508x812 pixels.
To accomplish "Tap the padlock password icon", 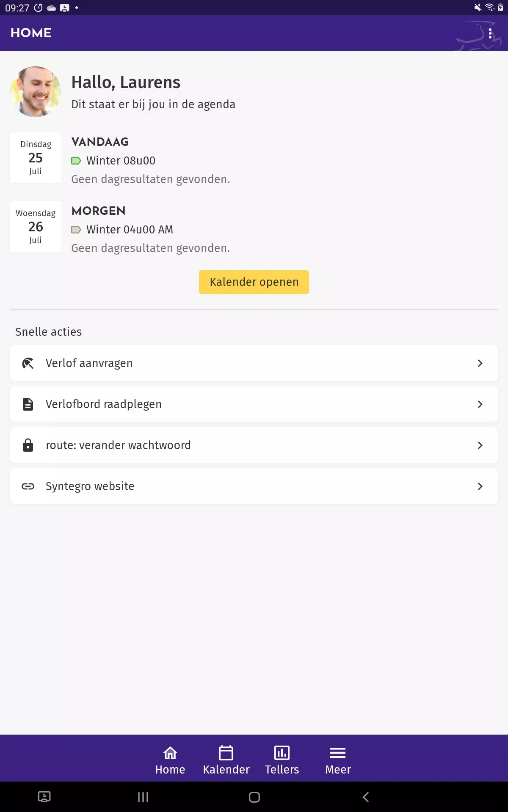I will coord(28,445).
